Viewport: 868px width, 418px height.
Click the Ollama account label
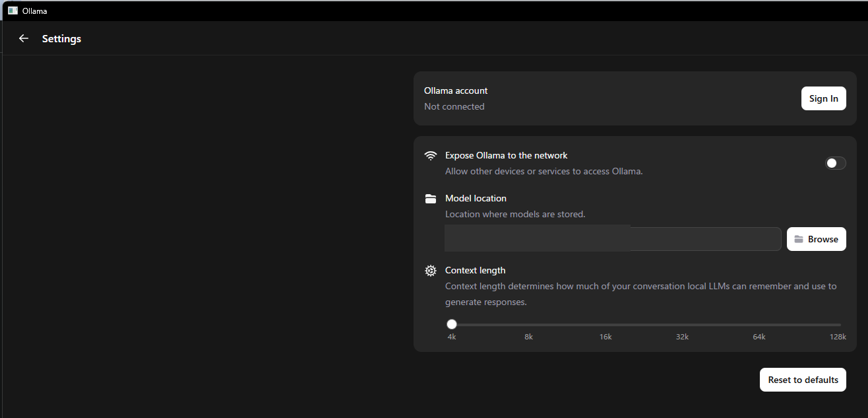tap(456, 90)
